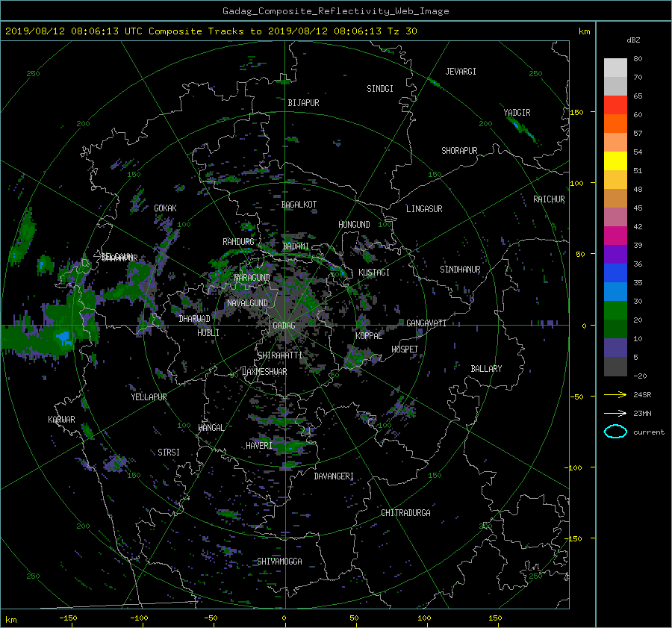Click the SHORAPUR city label
672x628 pixels.
click(459, 150)
